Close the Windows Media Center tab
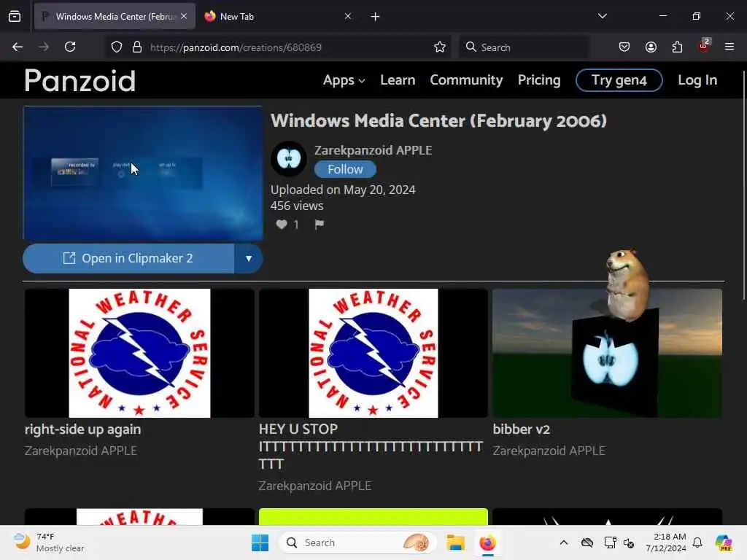 pyautogui.click(x=184, y=16)
